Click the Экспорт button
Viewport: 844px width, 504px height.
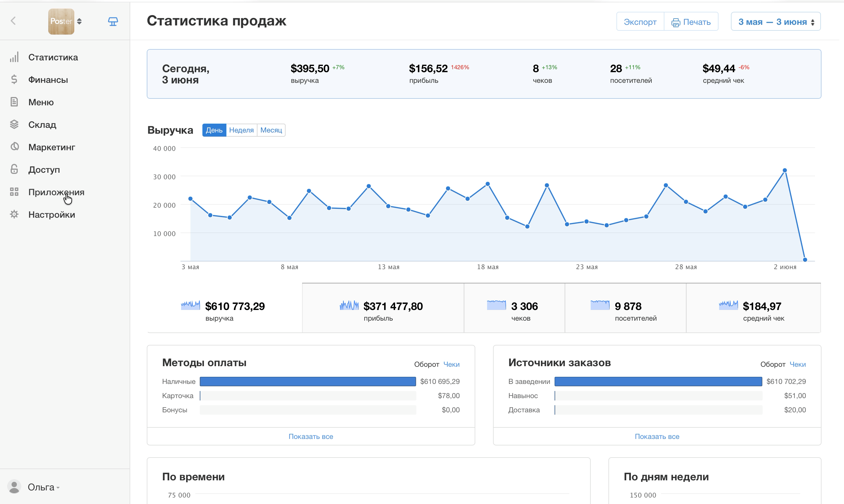click(640, 22)
